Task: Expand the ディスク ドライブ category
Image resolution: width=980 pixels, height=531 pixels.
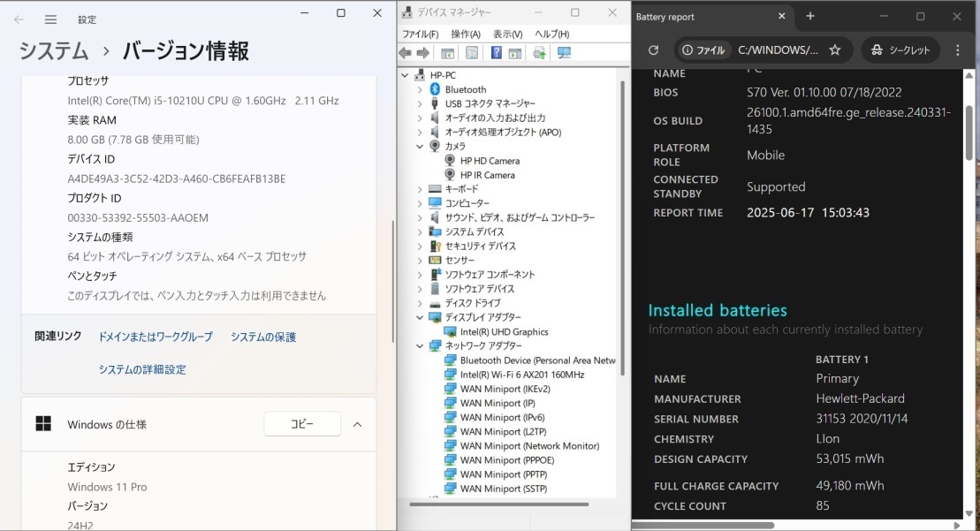Action: [x=420, y=303]
